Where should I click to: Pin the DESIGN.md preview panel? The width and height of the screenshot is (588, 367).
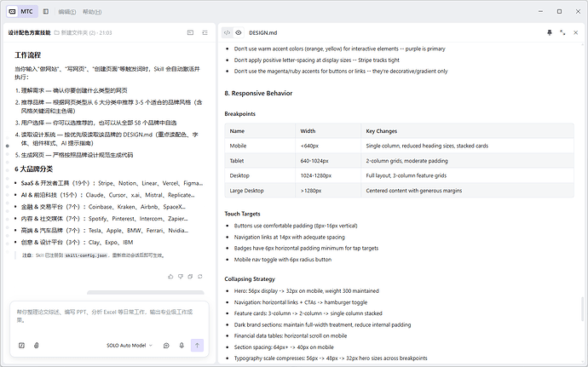tap(550, 32)
